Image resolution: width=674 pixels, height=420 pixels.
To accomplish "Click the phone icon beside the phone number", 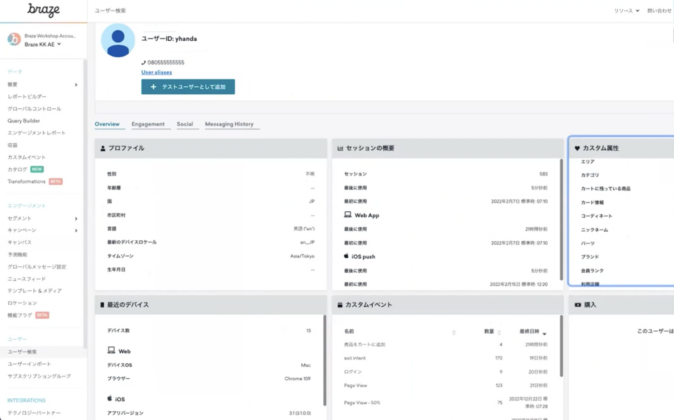I will (x=144, y=62).
